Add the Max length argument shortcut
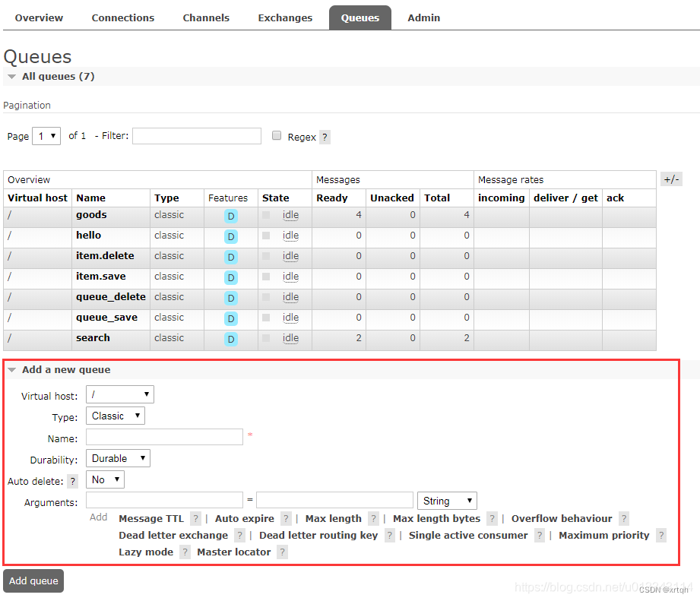Viewport: 700px width, 601px height. pos(334,518)
